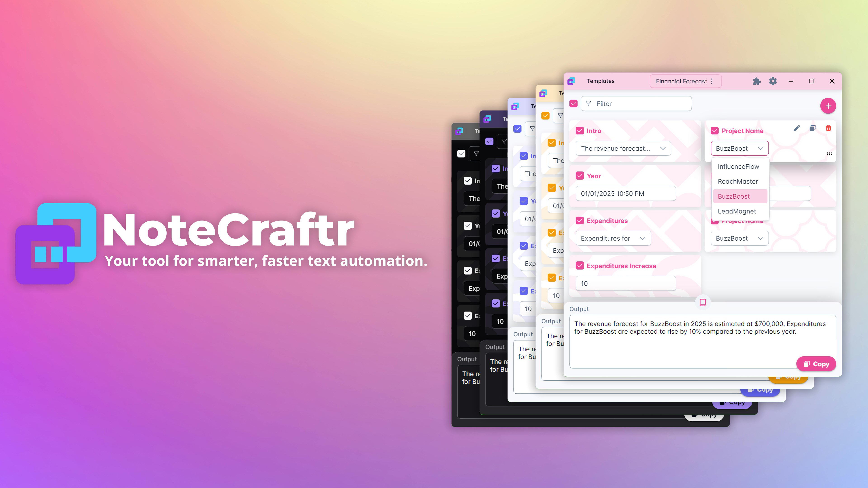This screenshot has width=868, height=488.
Task: Duplicate the Project Name field
Action: [x=812, y=128]
